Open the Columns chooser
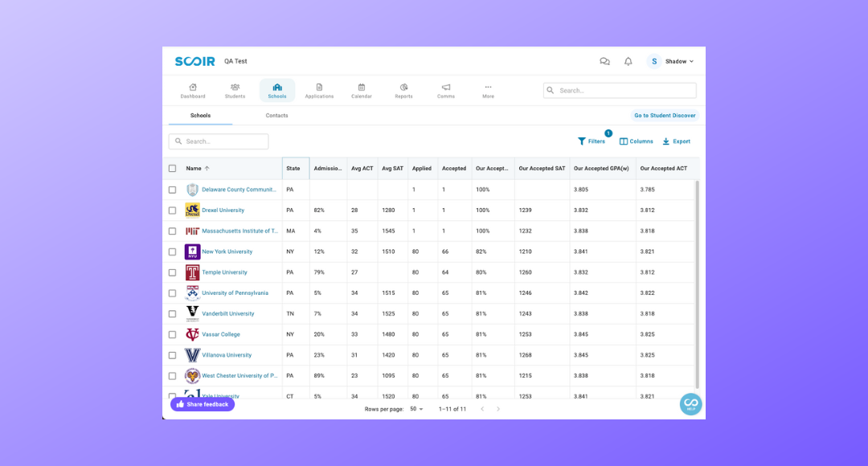 tap(636, 141)
